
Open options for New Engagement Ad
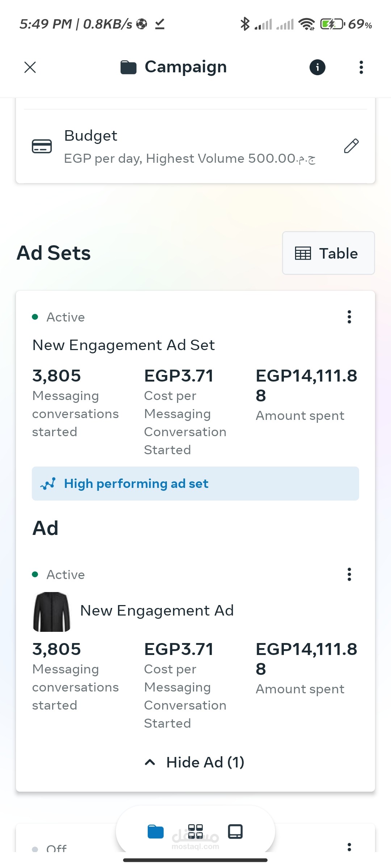coord(349,574)
